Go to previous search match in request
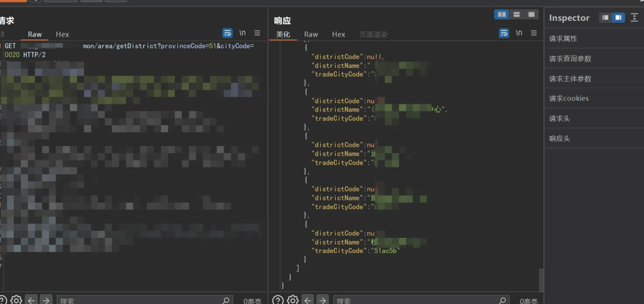This screenshot has width=644, height=304. [x=31, y=300]
